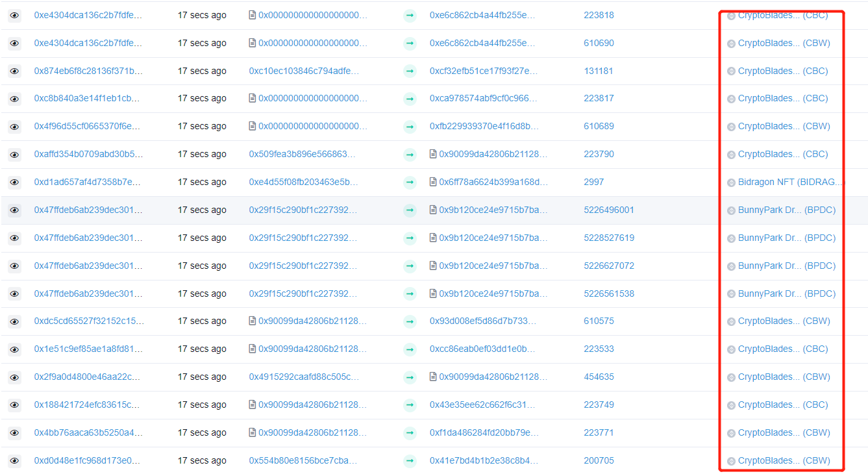Click the eye icon in the token ID 223818 row
Image resolution: width=868 pixels, height=474 pixels.
pos(14,15)
